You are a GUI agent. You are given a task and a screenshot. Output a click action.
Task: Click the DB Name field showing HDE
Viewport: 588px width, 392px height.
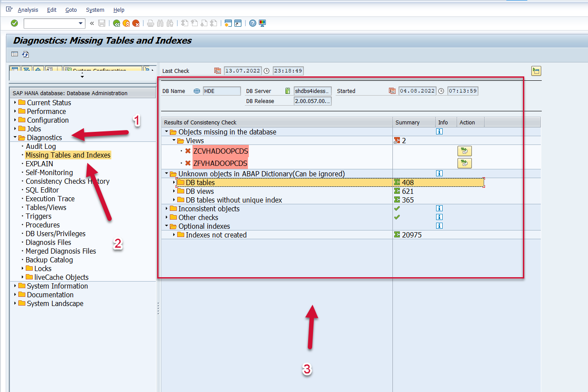pyautogui.click(x=221, y=91)
